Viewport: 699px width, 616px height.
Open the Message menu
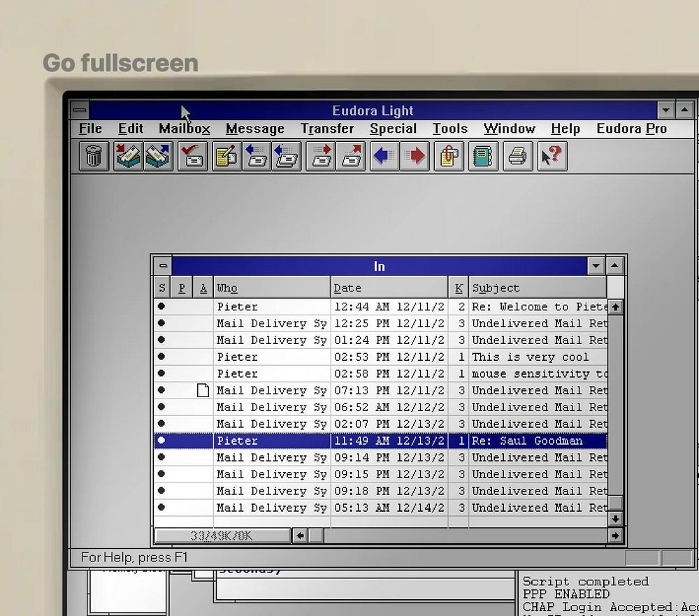pyautogui.click(x=255, y=129)
